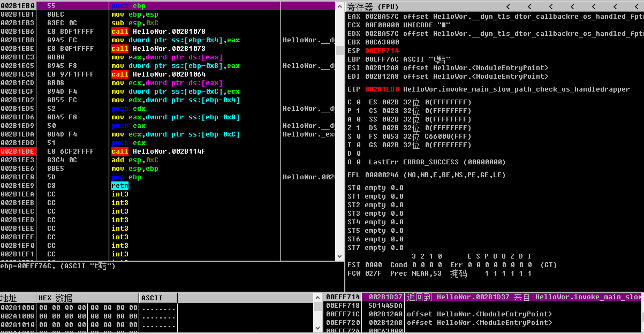This screenshot has height=334, width=644.
Task: Select the ST0 empty 0.0 register
Action: pos(375,188)
